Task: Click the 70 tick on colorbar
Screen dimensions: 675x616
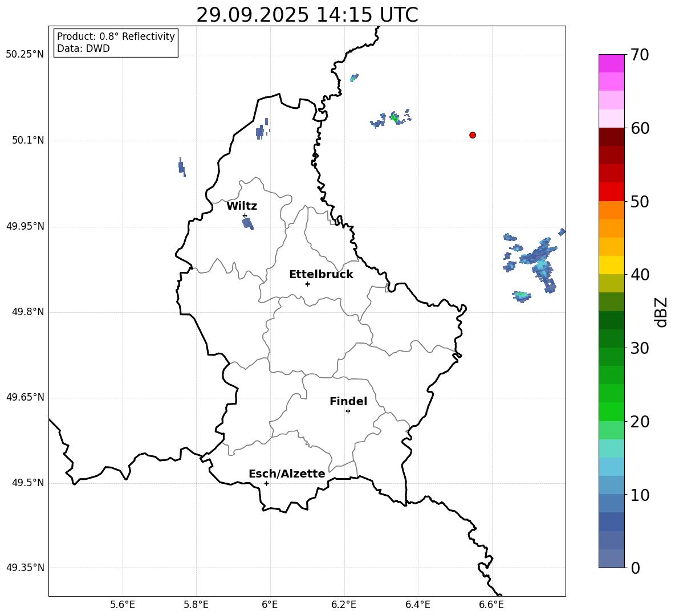Action: coord(640,55)
